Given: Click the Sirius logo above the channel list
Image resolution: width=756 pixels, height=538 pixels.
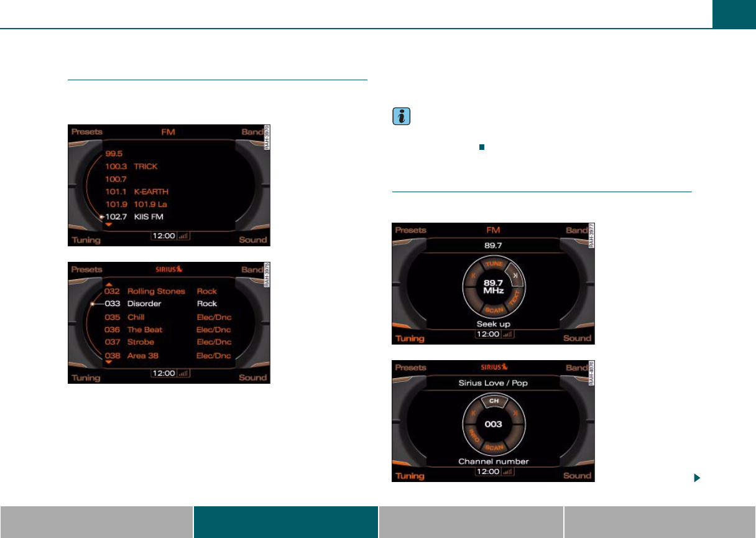Looking at the screenshot, I should pyautogui.click(x=168, y=269).
